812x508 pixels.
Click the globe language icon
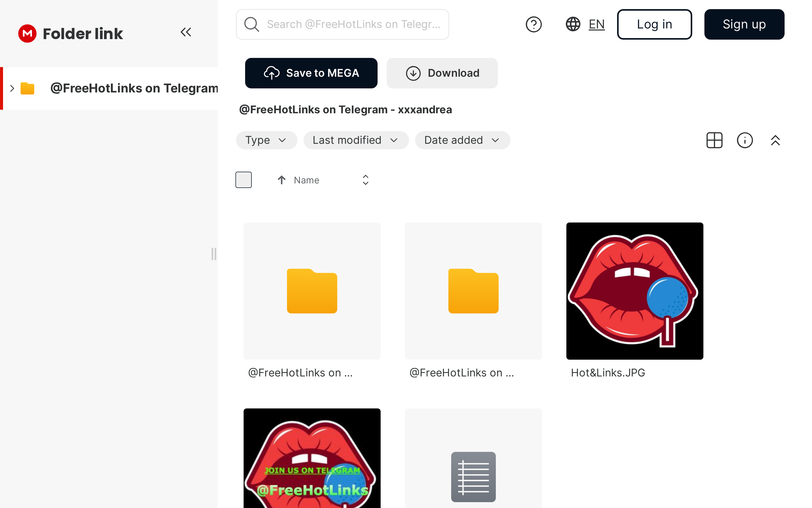point(573,24)
